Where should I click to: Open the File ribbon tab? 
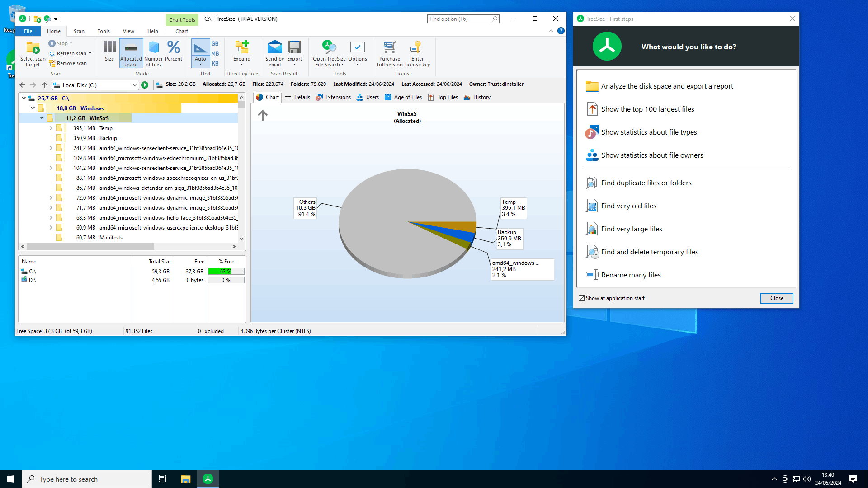pos(28,31)
